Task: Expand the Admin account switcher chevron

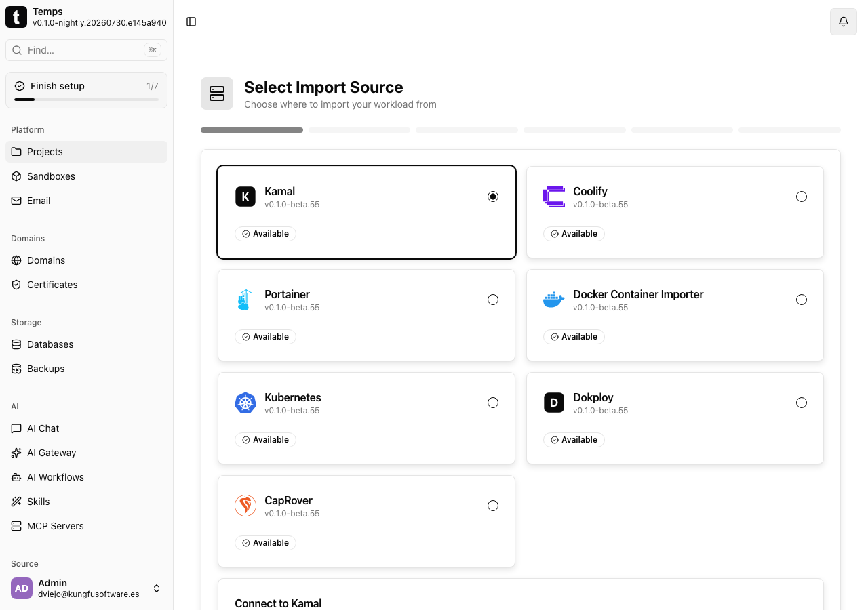Action: 157,588
